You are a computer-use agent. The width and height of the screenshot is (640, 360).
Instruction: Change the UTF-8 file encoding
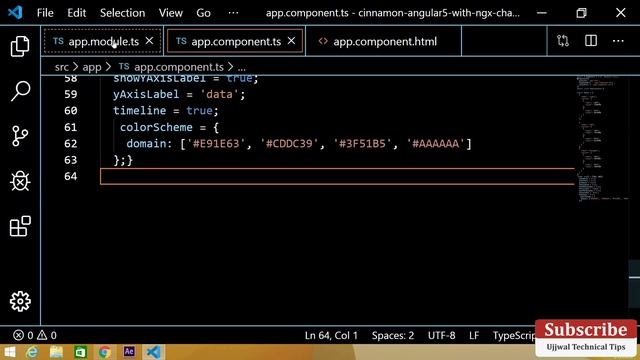coord(441,336)
